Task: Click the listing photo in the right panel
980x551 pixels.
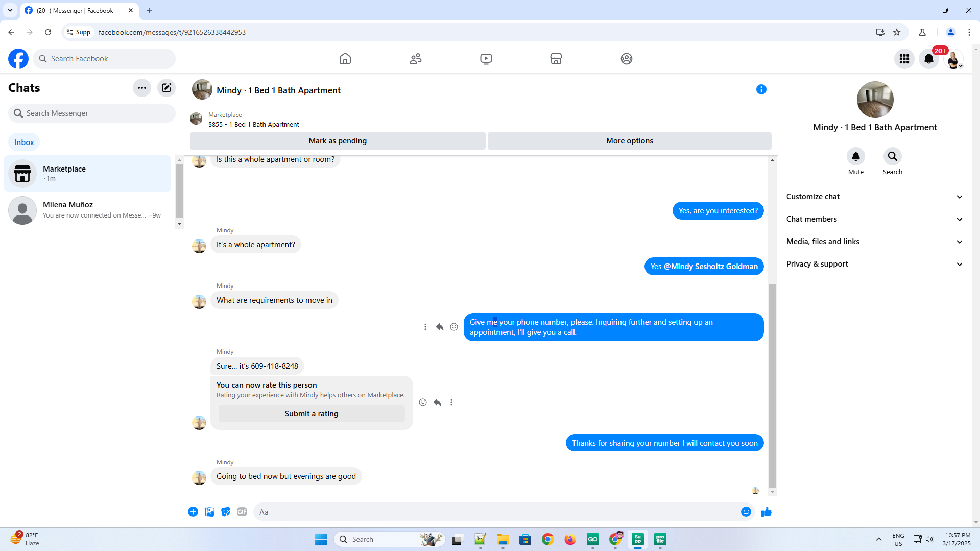Action: point(875,100)
